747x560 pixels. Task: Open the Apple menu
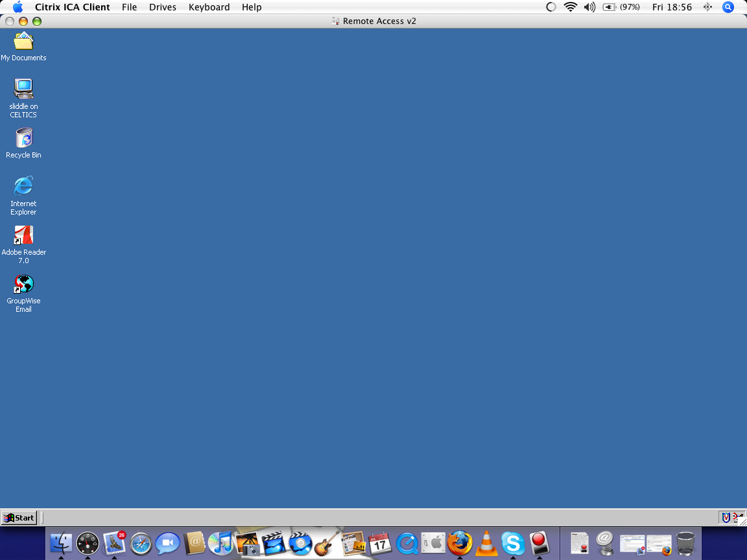(x=18, y=7)
